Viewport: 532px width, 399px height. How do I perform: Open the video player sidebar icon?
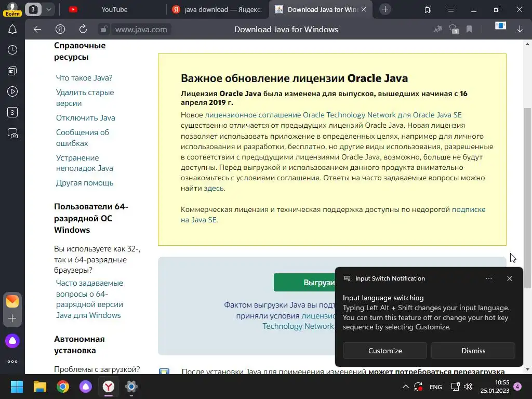12,91
